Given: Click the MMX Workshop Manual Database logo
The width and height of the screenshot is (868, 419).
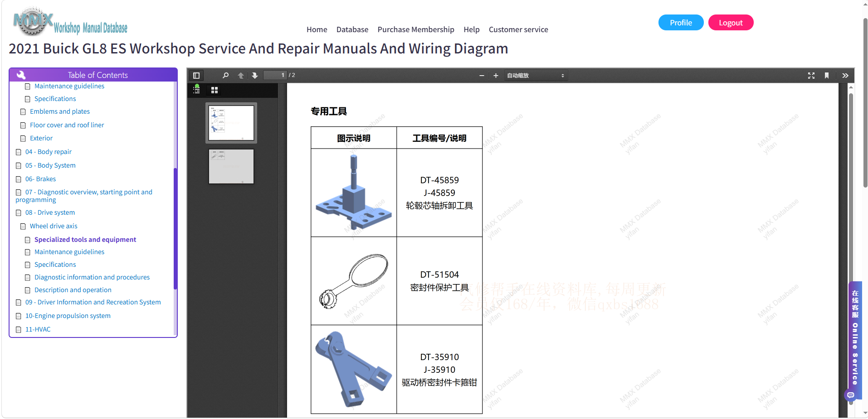Looking at the screenshot, I should point(70,22).
